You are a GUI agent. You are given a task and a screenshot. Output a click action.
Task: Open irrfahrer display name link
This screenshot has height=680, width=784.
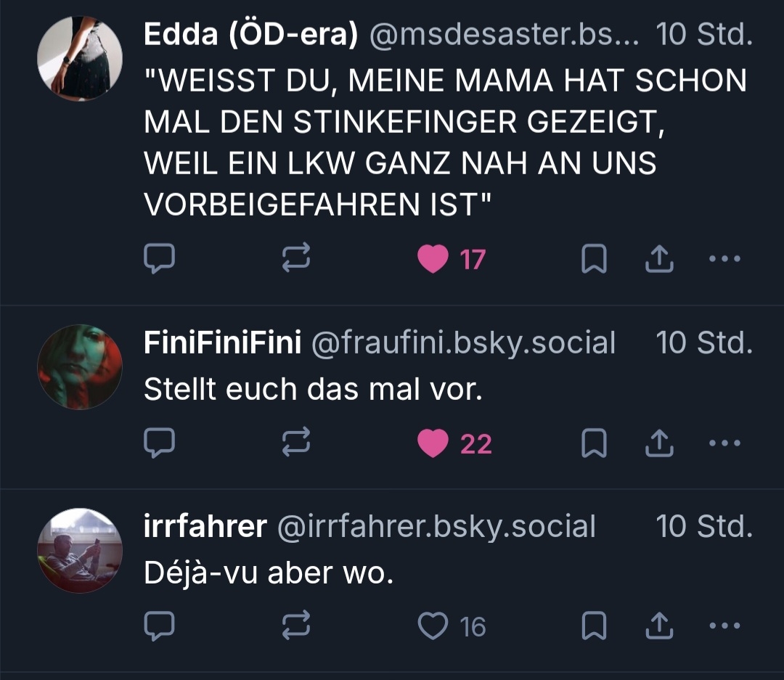205,526
